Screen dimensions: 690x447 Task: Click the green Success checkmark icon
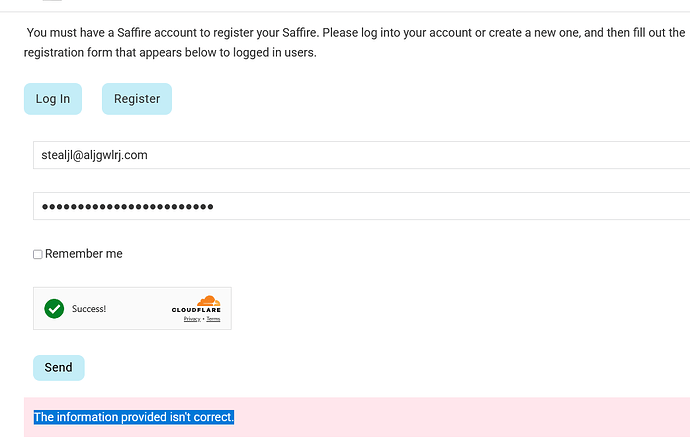(54, 309)
